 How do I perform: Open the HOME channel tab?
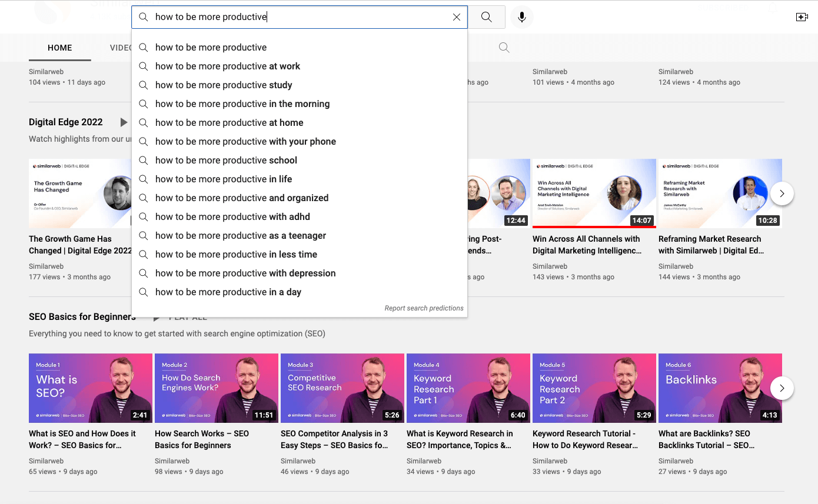tap(60, 48)
